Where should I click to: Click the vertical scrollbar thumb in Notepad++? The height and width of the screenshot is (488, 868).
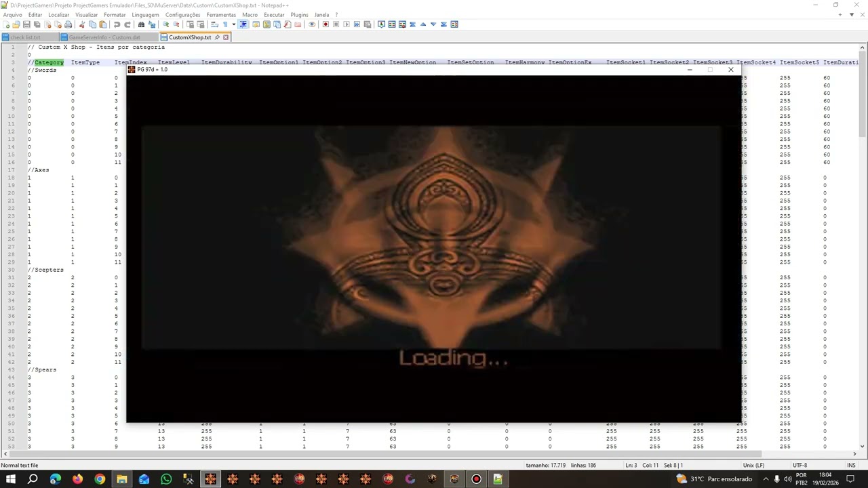(863, 93)
